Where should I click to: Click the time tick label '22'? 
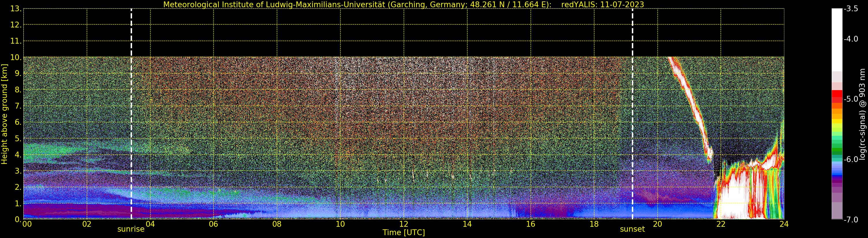(721, 224)
